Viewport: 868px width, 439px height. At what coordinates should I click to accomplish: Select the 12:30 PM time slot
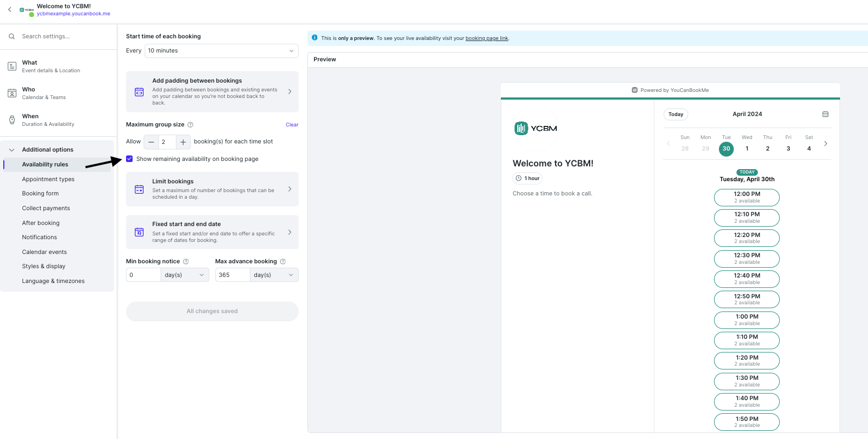746,258
